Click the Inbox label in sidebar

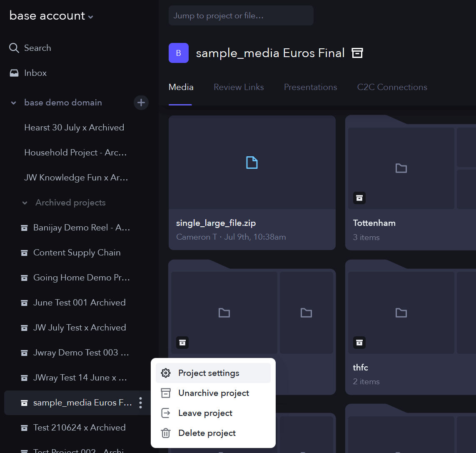[x=35, y=73]
